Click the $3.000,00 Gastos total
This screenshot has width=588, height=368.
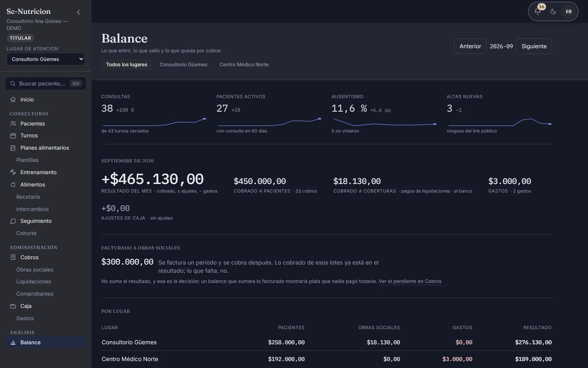coord(510,181)
